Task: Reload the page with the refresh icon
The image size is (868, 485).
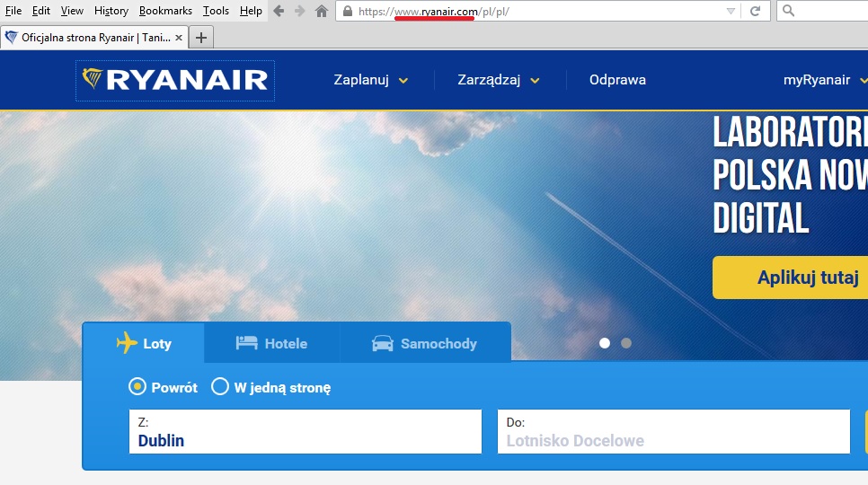Action: pyautogui.click(x=755, y=11)
